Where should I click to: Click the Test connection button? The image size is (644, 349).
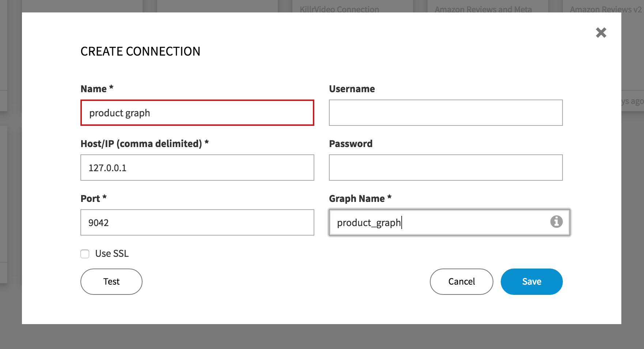[111, 282]
